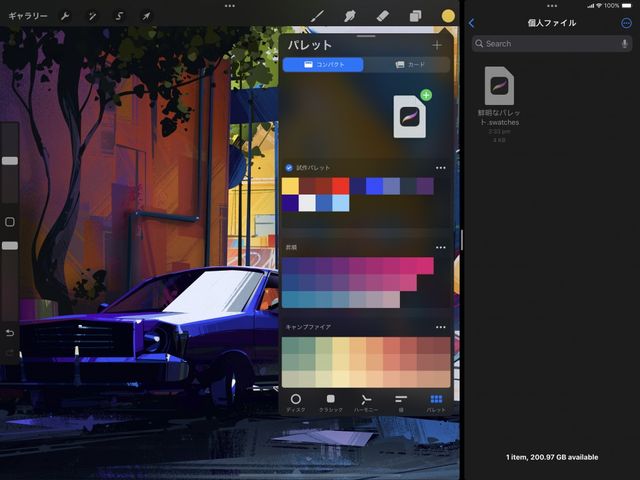
Task: Open multitasking dots above Files
Action: pyautogui.click(x=552, y=6)
